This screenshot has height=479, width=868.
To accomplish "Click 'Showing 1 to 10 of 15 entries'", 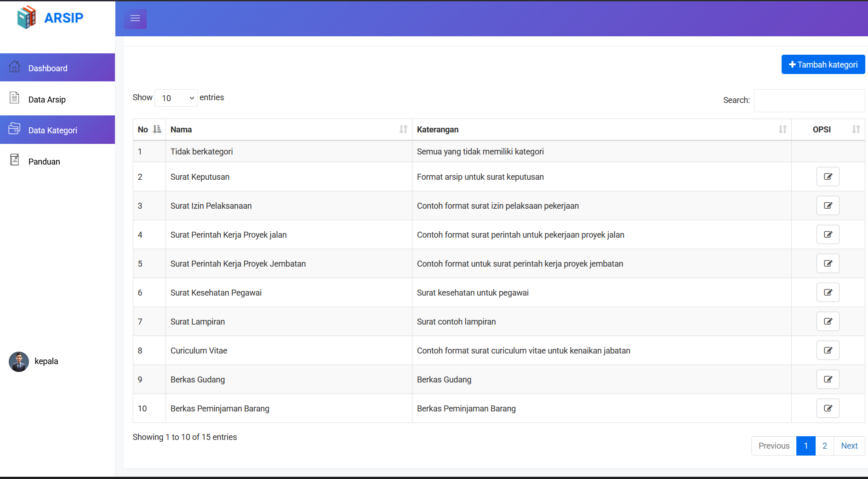I will pos(185,437).
